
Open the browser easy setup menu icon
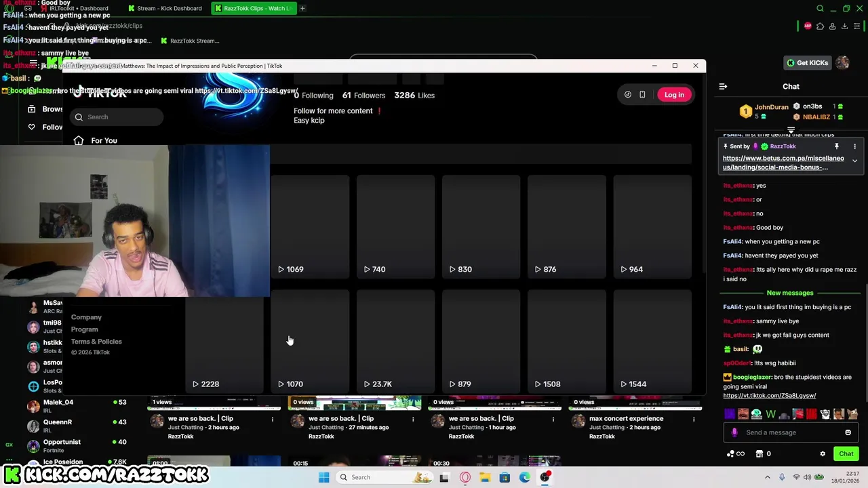(857, 26)
